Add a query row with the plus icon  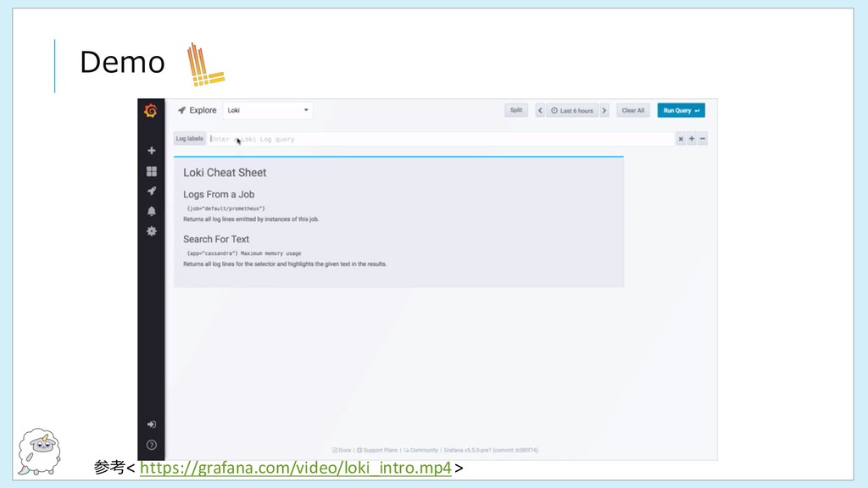[692, 139]
